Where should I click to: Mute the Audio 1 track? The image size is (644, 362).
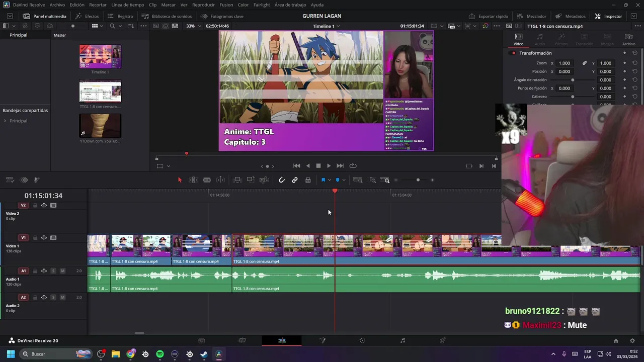62,271
